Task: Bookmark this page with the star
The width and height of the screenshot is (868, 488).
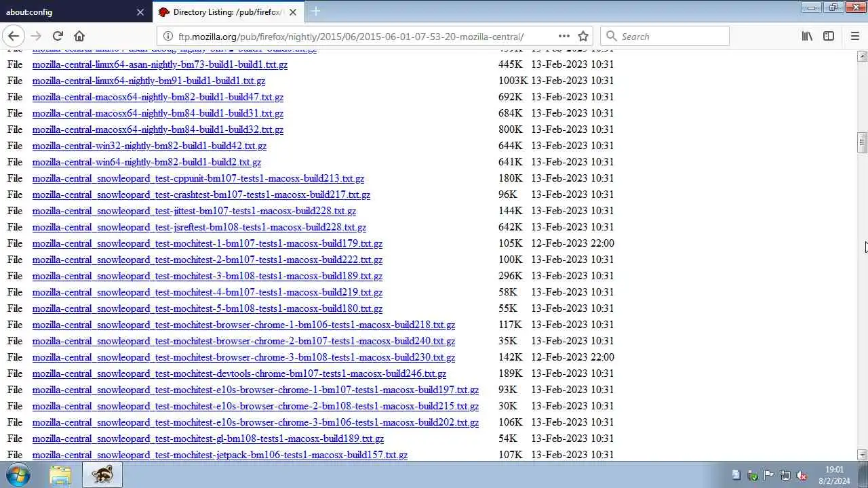Action: point(583,36)
